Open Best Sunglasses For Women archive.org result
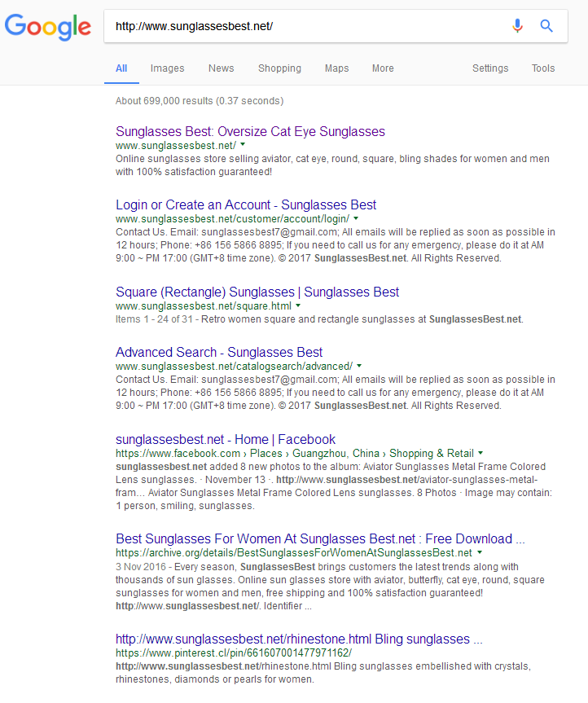This screenshot has height=703, width=588. (x=320, y=538)
